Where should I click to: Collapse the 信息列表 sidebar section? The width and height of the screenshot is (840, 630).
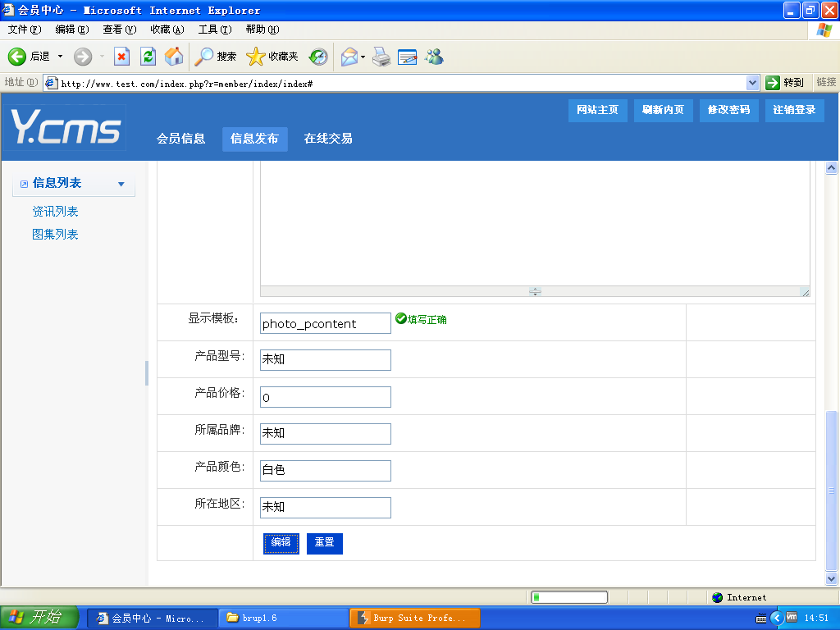121,184
